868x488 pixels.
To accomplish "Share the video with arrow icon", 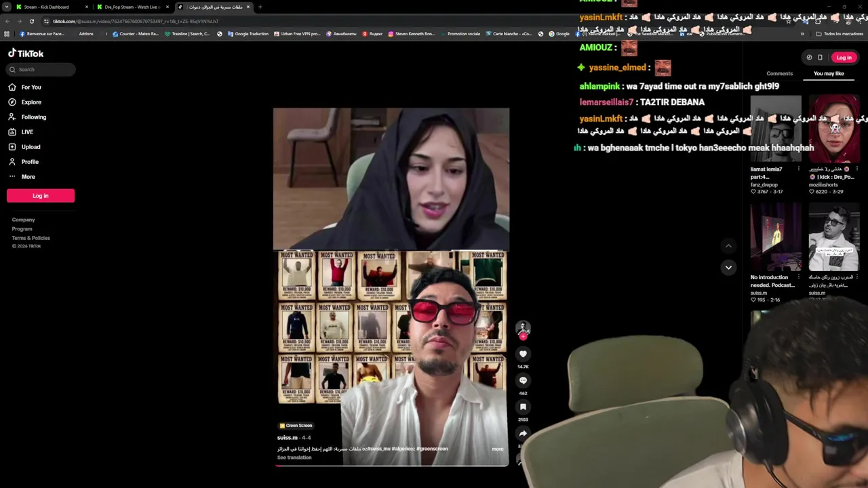I will tap(523, 433).
